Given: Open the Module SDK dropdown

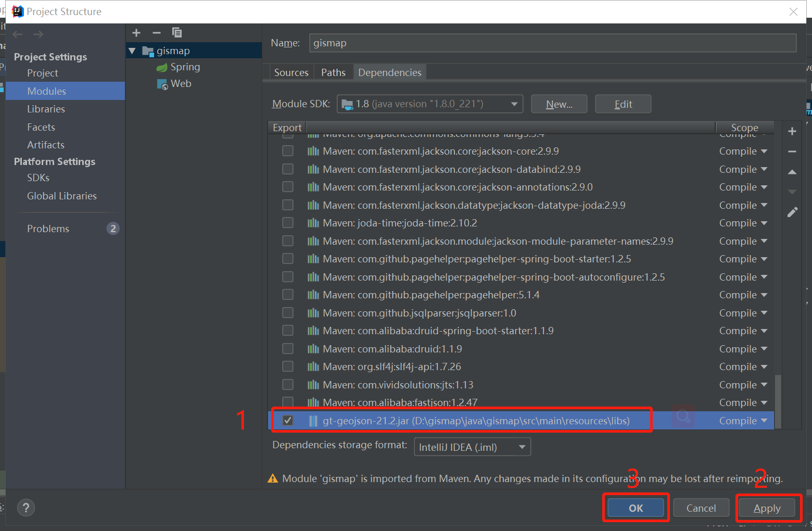Looking at the screenshot, I should tap(430, 104).
